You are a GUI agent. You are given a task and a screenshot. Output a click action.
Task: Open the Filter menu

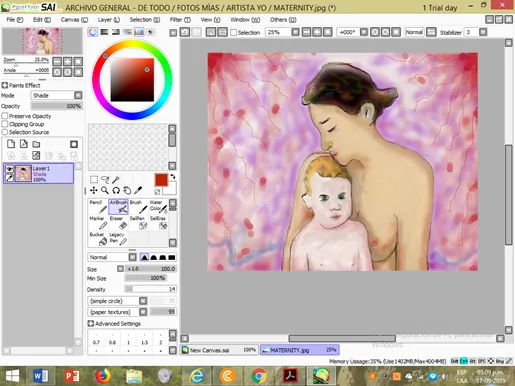[180, 20]
